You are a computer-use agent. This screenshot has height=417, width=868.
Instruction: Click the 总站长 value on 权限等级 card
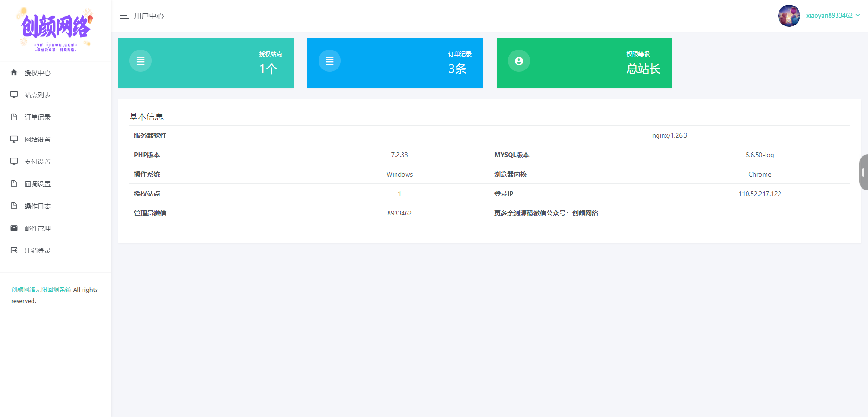[644, 69]
